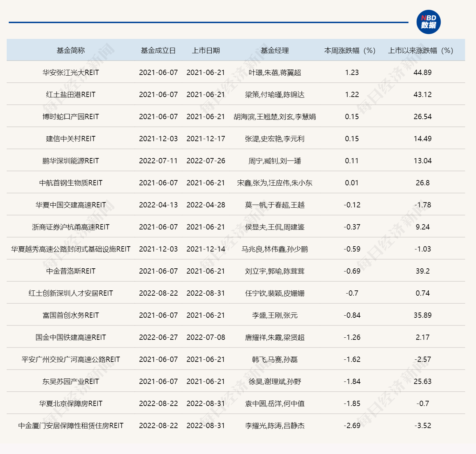Click since-listing value 43.12
Screen dimensions: 476x454
point(422,95)
